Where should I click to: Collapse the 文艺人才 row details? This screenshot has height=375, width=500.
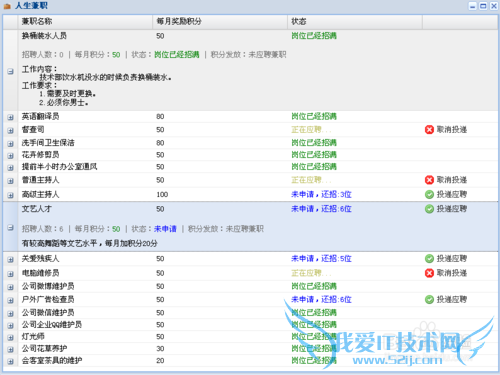click(10, 227)
